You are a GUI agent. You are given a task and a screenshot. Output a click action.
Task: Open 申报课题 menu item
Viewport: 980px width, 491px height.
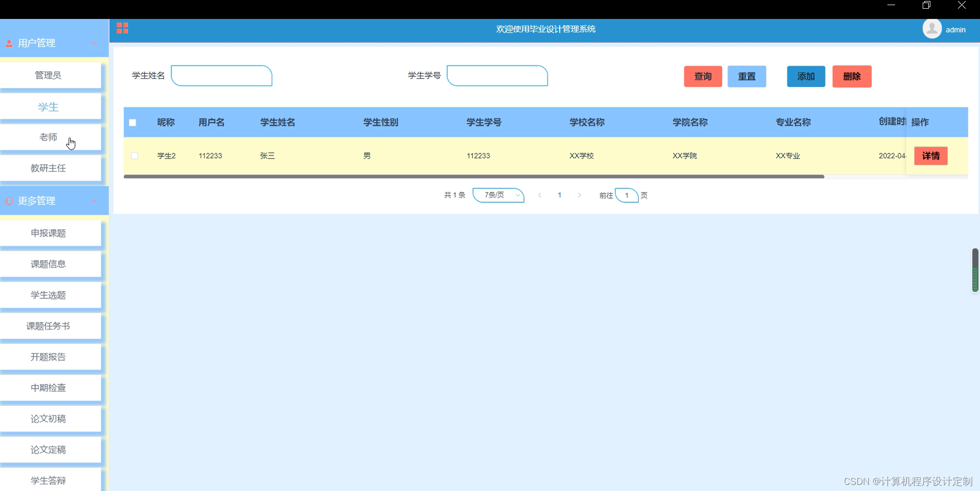click(51, 233)
